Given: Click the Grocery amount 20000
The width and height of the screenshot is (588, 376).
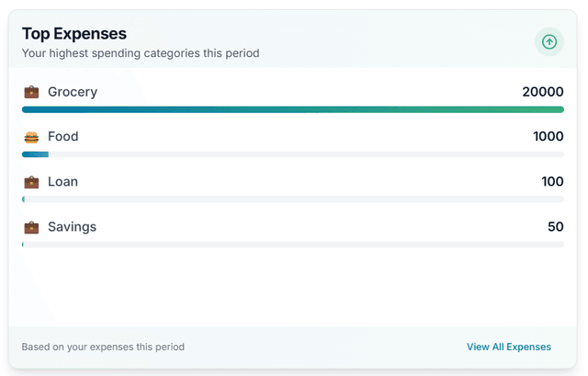Looking at the screenshot, I should point(542,92).
